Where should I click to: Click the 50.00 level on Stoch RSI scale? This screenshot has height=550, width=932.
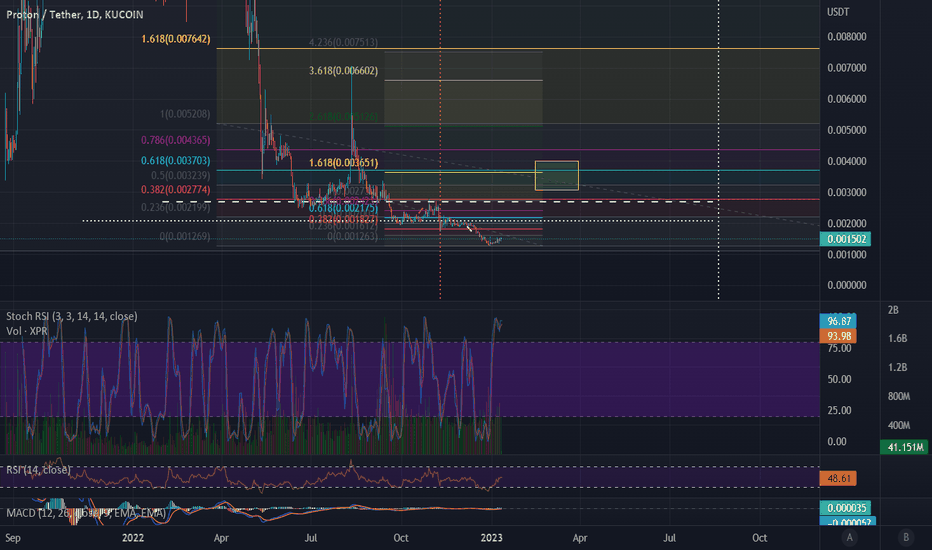[x=839, y=379]
